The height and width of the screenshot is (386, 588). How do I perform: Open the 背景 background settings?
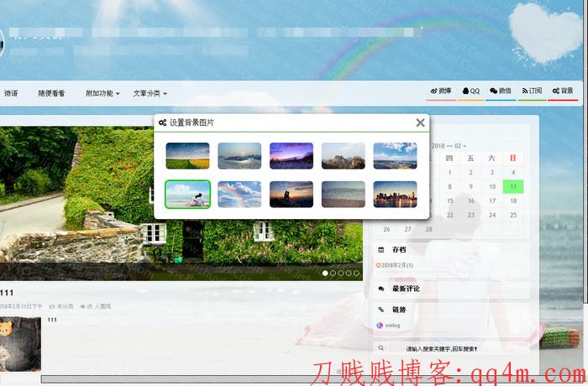pos(563,91)
